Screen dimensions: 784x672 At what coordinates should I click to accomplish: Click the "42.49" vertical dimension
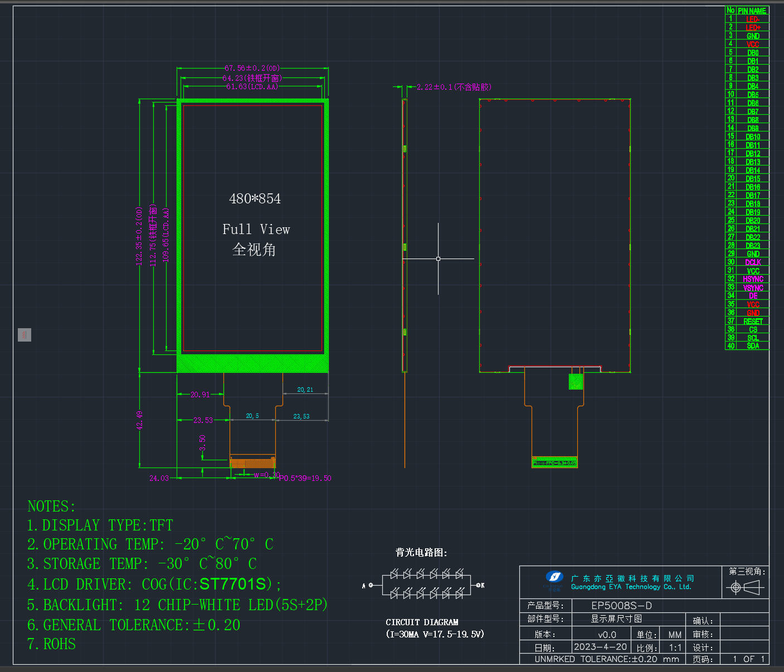coord(140,420)
